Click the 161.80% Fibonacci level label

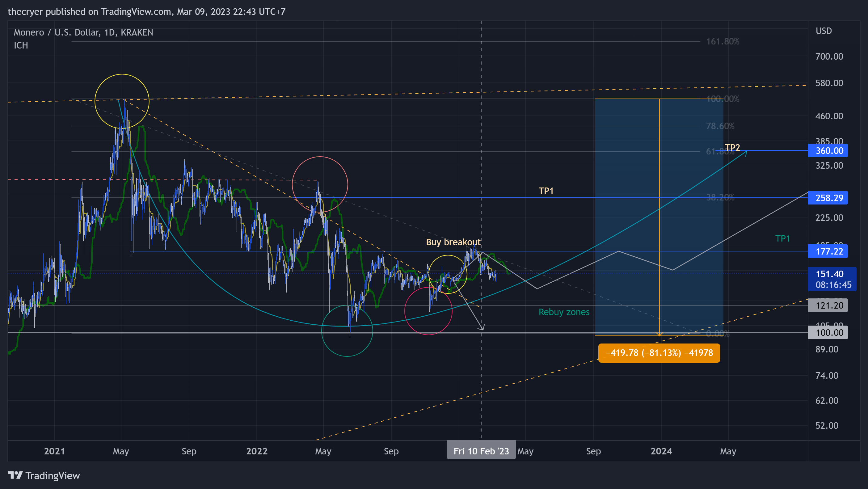tap(723, 41)
